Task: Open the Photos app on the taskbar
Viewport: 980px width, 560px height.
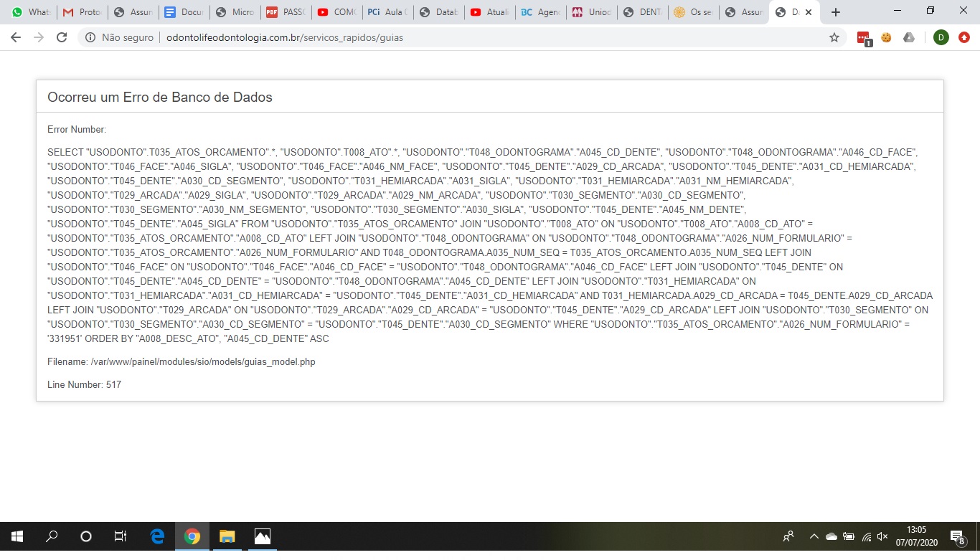Action: [x=262, y=536]
